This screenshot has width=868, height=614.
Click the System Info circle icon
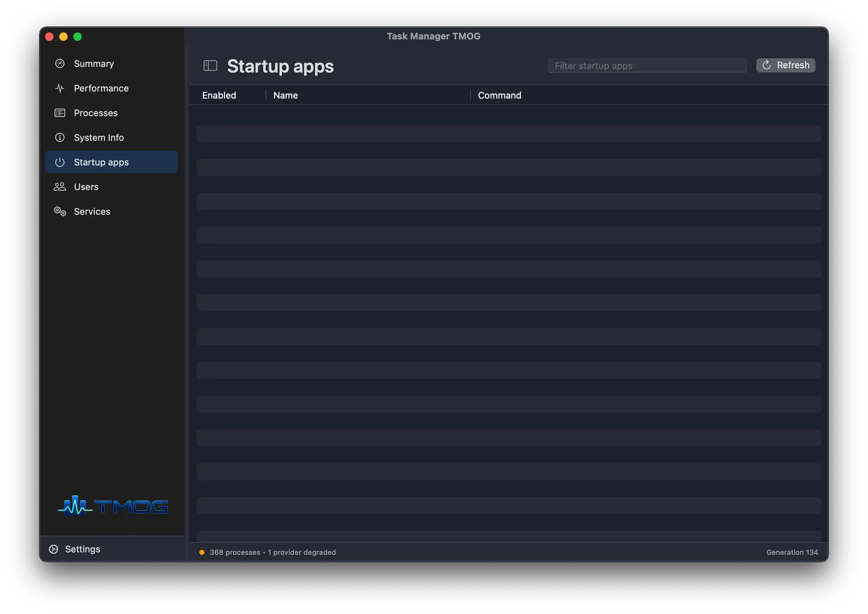tap(60, 137)
